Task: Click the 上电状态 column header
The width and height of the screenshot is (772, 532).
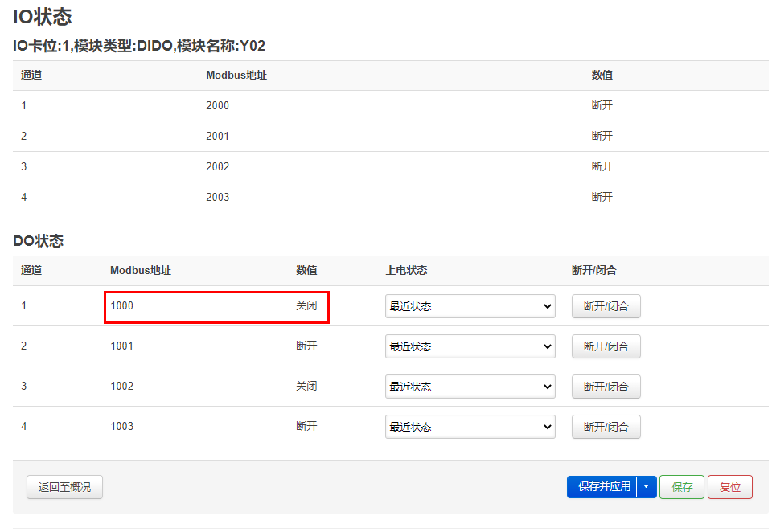Action: point(406,270)
